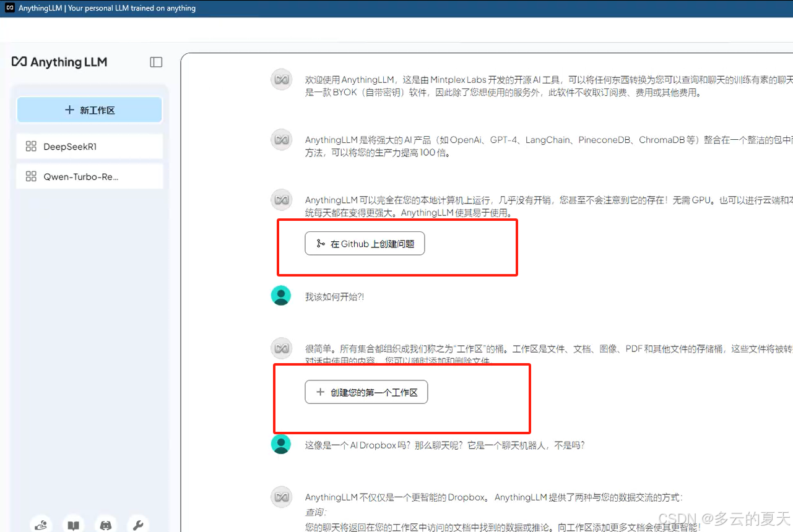Click bot avatar beside 生产力提高 100 倍 message
Image resolution: width=793 pixels, height=532 pixels.
click(x=282, y=140)
